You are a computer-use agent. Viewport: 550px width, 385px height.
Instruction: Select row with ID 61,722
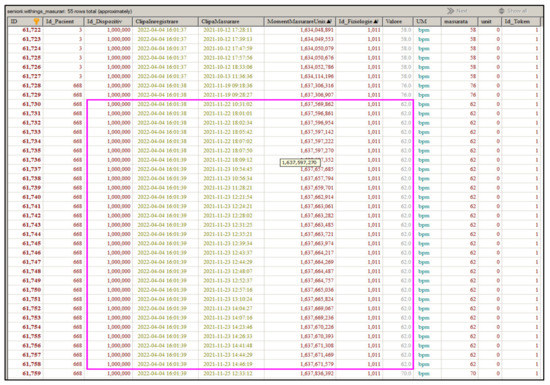coord(274,30)
